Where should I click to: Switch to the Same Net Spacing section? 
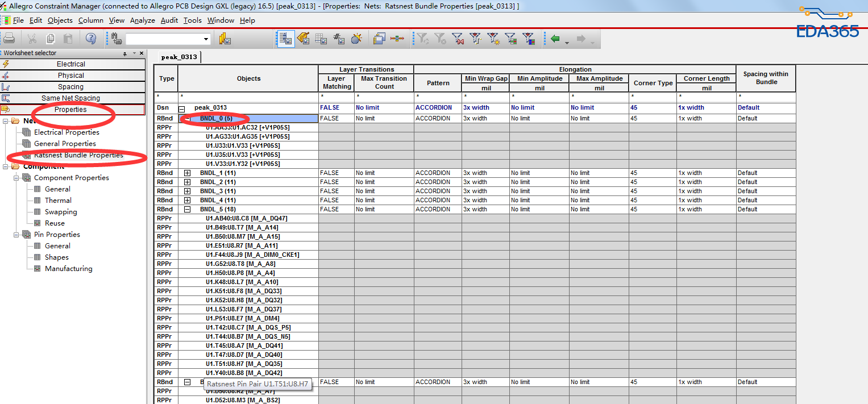coord(71,98)
